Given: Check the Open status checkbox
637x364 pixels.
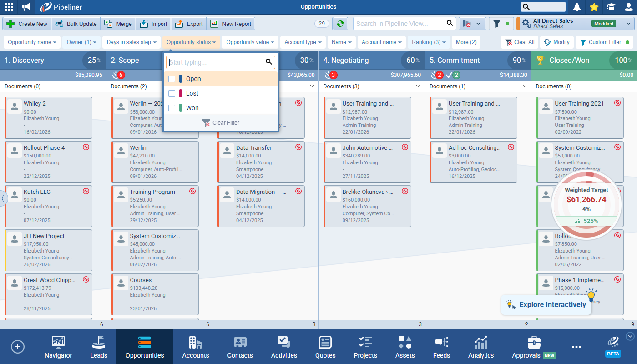Looking at the screenshot, I should click(x=172, y=79).
